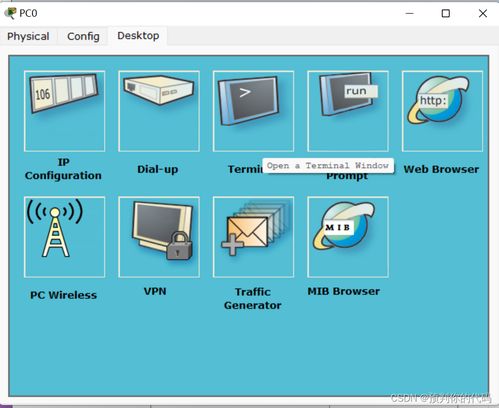The image size is (499, 408).
Task: Open the PC Wireless tower icon
Action: tap(64, 237)
